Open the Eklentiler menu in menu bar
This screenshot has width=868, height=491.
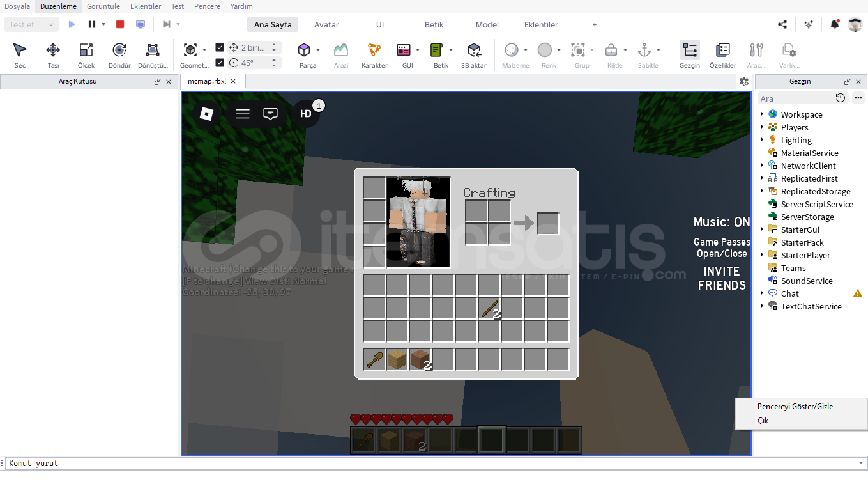146,6
